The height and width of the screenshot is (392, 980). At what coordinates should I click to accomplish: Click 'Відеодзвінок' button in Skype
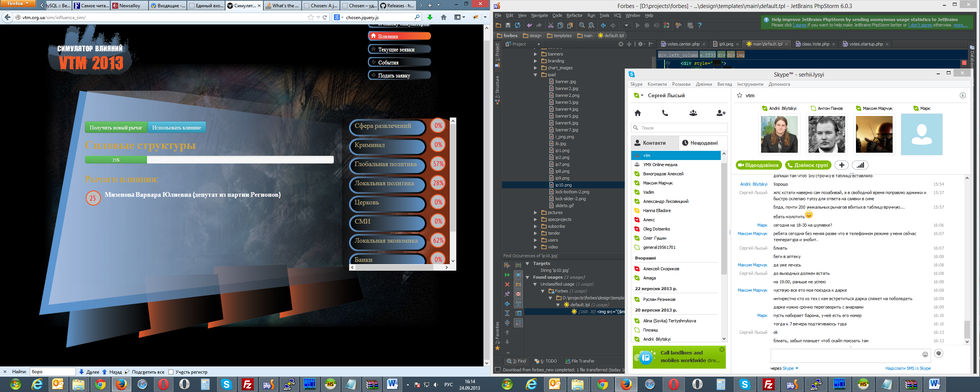point(759,165)
